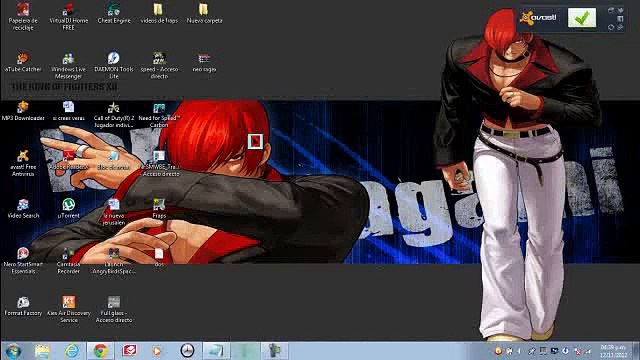Open the si creen veras file

(69, 111)
